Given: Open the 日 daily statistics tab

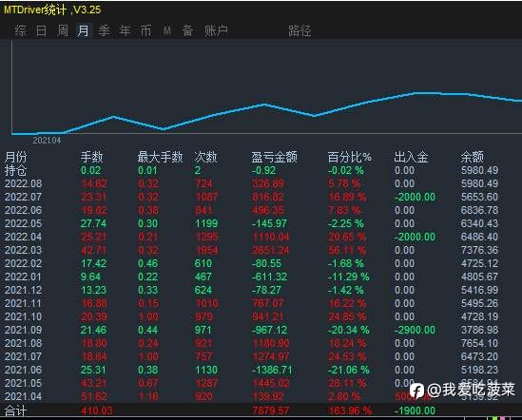Looking at the screenshot, I should 41,30.
